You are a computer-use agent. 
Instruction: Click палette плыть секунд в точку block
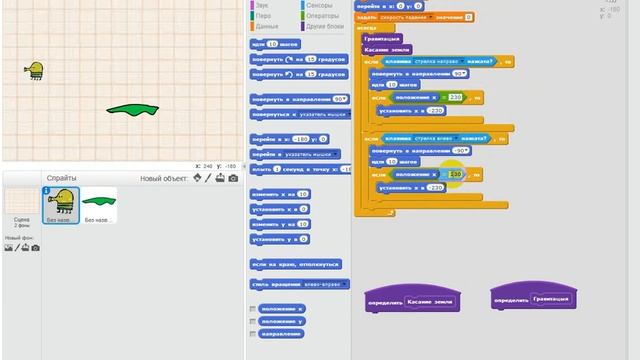[x=300, y=169]
